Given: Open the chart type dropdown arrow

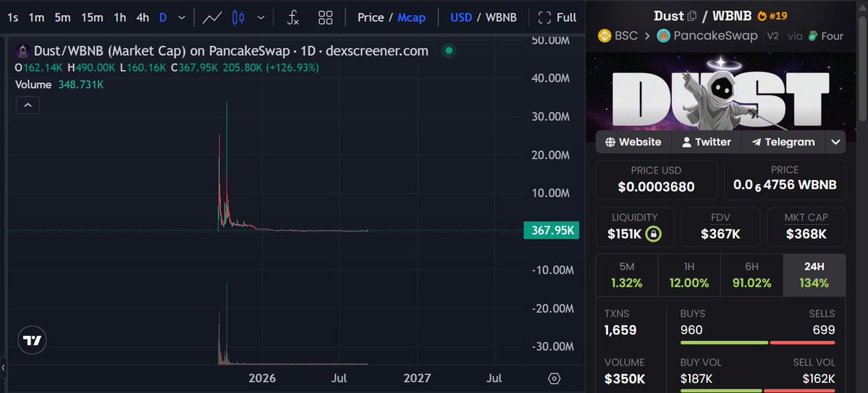Looking at the screenshot, I should pos(261,17).
